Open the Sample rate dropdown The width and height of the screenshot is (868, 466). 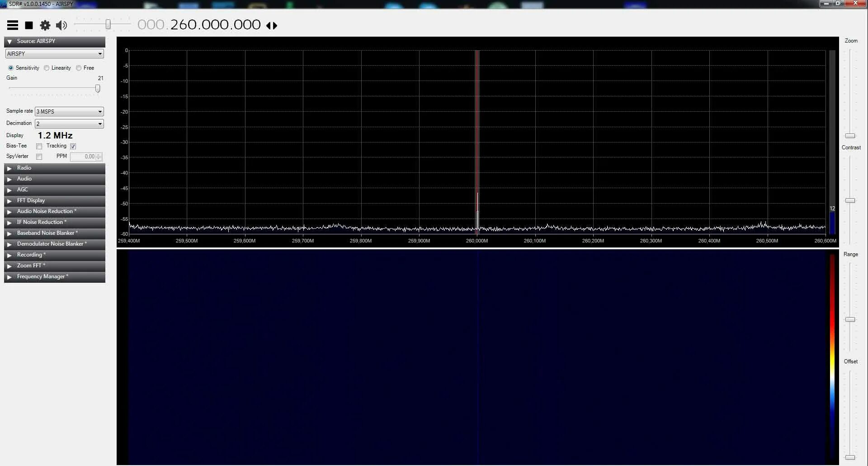coord(69,111)
